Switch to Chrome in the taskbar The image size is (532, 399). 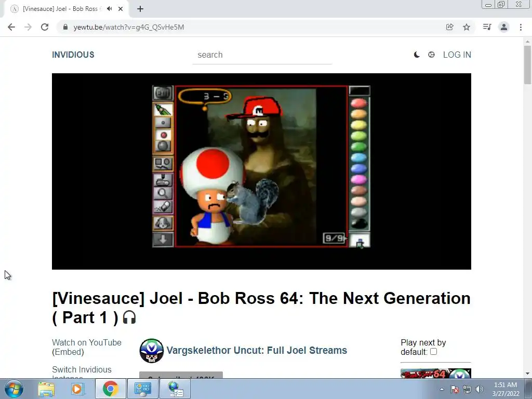click(x=110, y=389)
